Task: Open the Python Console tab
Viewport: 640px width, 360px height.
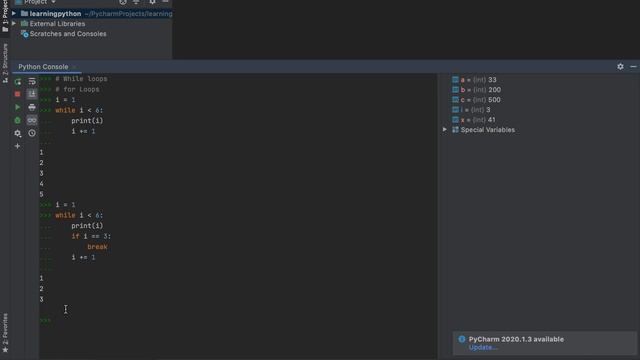Action: (x=43, y=67)
